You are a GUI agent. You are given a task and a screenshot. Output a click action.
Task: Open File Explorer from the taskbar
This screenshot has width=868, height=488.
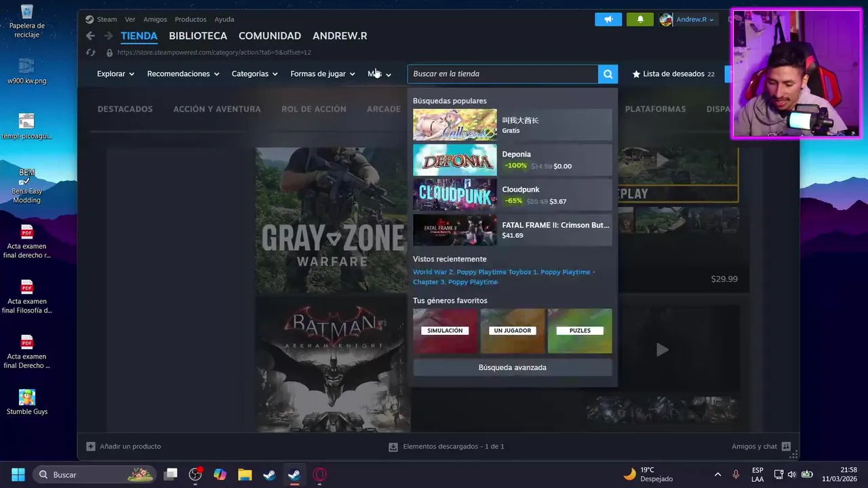pos(245,474)
